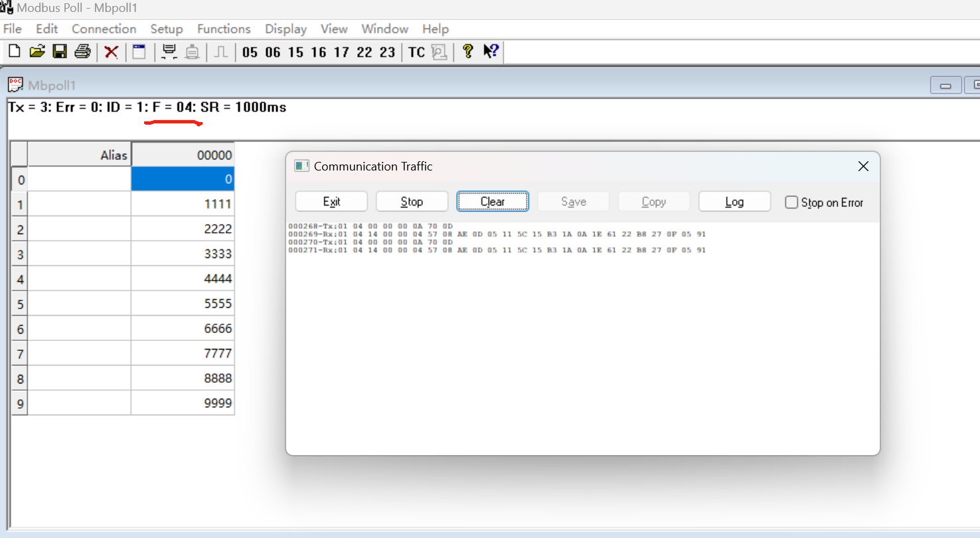Viewport: 980px width, 538px height.
Task: Open the Window menu
Action: click(384, 29)
